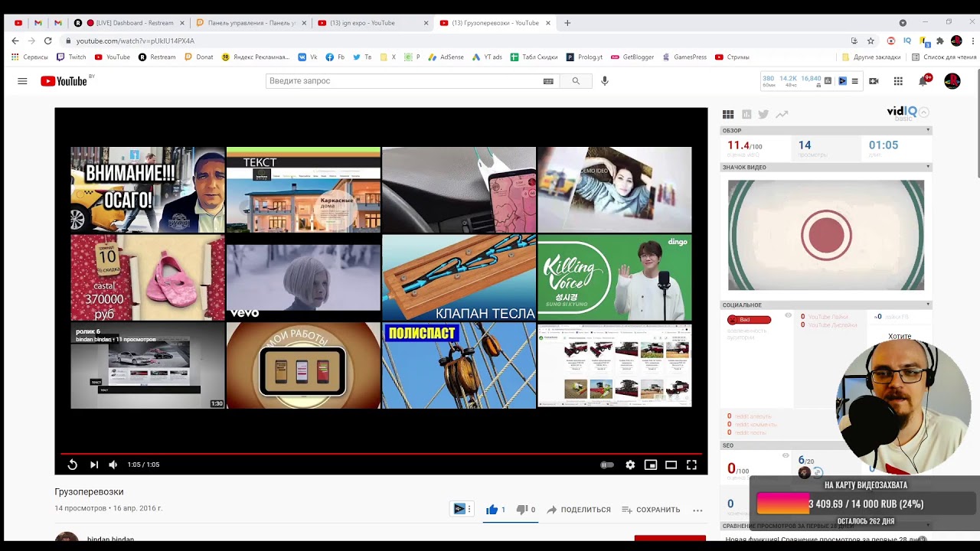Open player settings gear
Viewport: 980px width, 551px height.
(x=630, y=465)
